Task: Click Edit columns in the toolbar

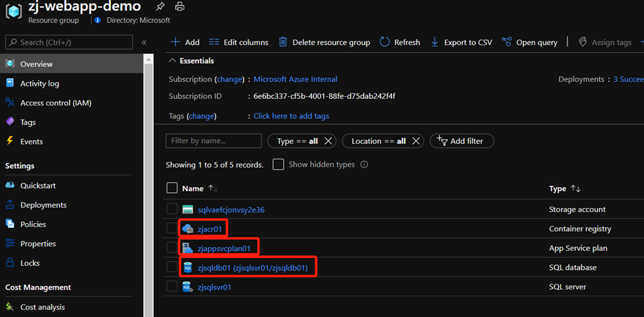Action: 239,42
